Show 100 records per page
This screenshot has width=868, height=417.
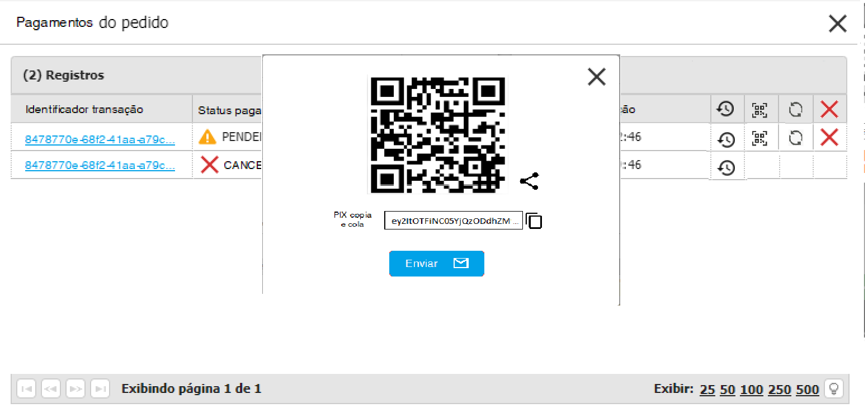click(752, 390)
